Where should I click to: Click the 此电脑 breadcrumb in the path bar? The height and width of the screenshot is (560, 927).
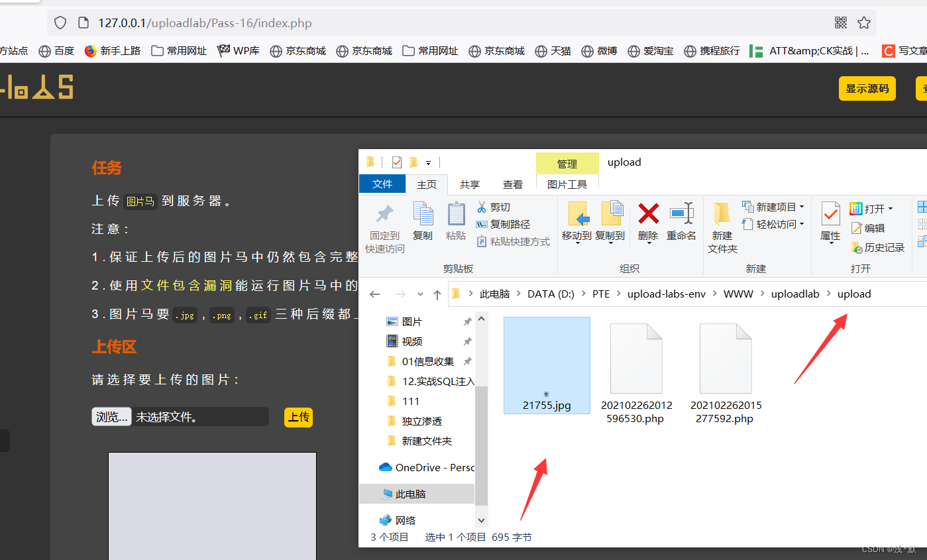(x=494, y=294)
